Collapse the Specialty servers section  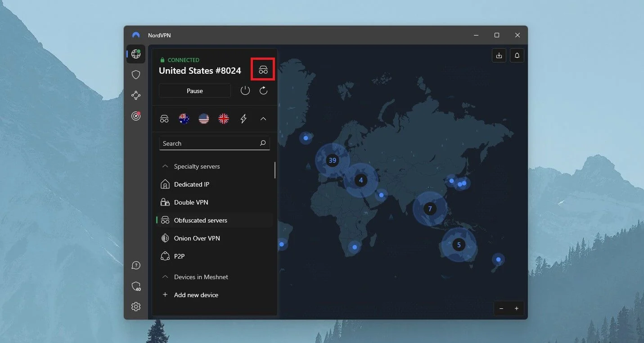pyautogui.click(x=165, y=166)
